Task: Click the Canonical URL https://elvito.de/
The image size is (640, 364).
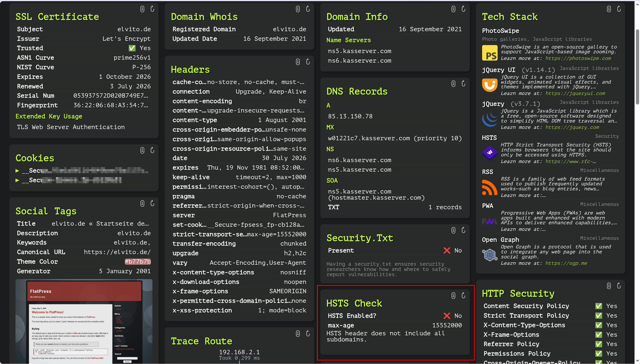Action: 117,252
